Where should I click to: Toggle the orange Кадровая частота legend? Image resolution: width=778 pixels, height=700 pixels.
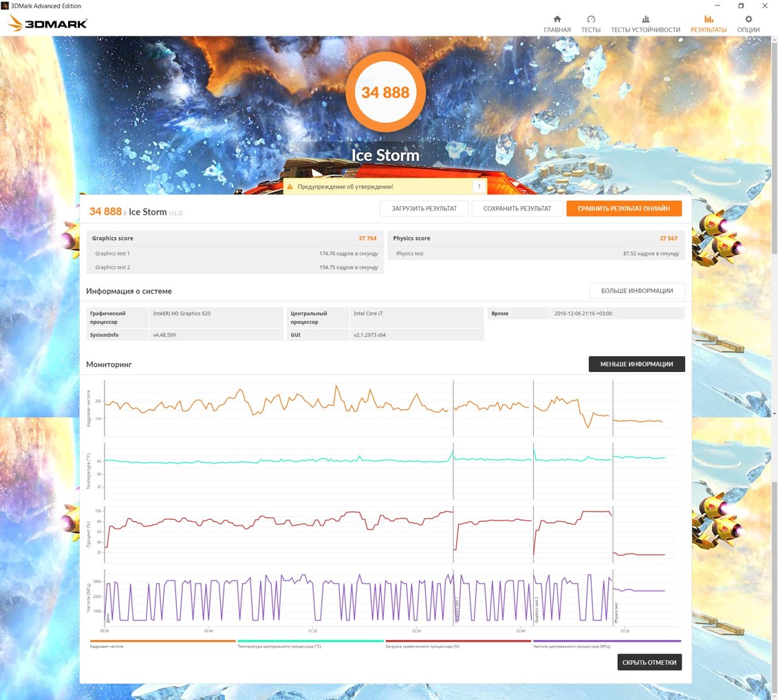162,644
